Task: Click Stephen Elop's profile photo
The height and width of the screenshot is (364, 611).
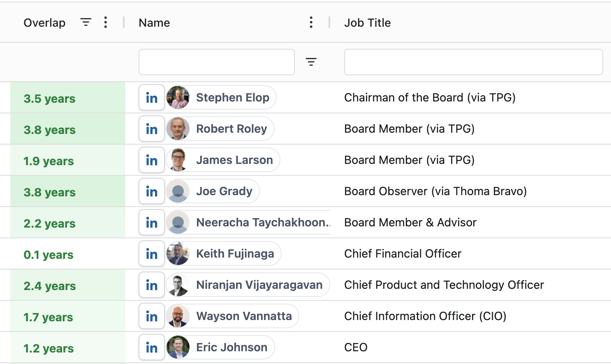Action: tap(178, 98)
